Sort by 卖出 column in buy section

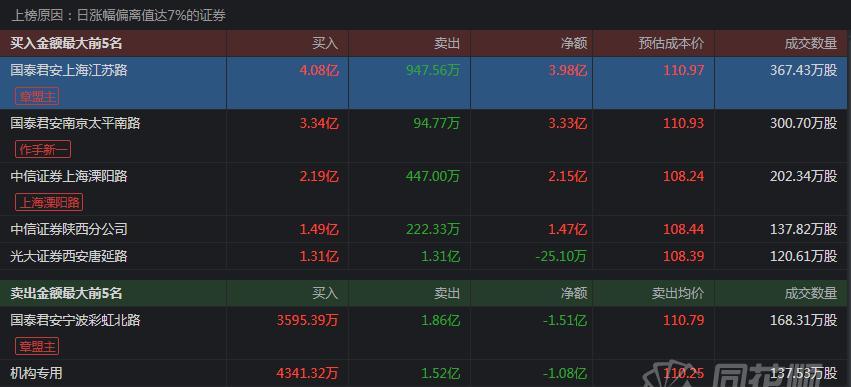[447, 43]
